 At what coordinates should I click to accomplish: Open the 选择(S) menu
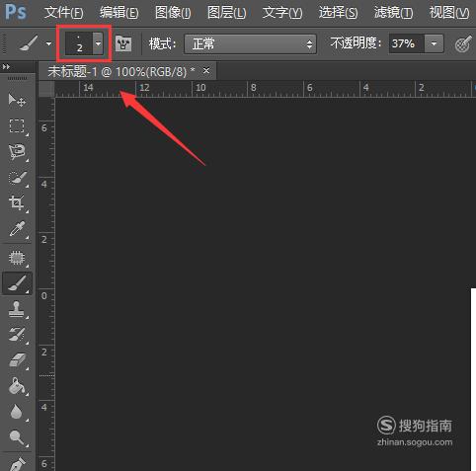point(338,13)
